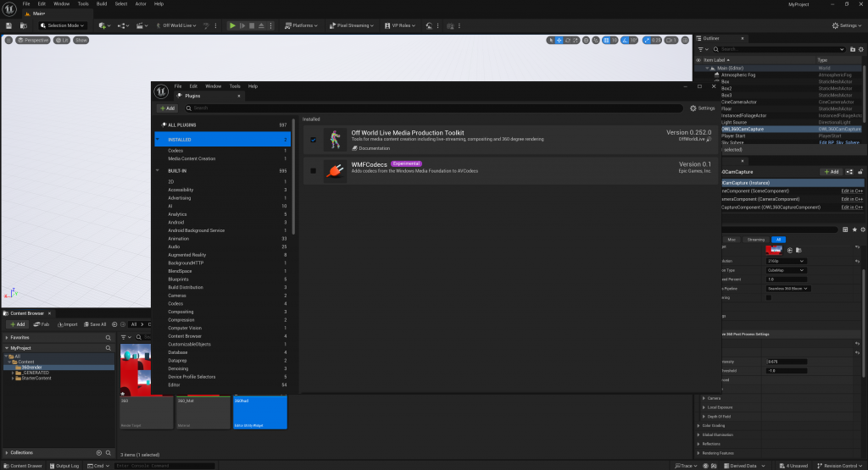Click the Outliner search field
This screenshot has width=868, height=470.
779,49
